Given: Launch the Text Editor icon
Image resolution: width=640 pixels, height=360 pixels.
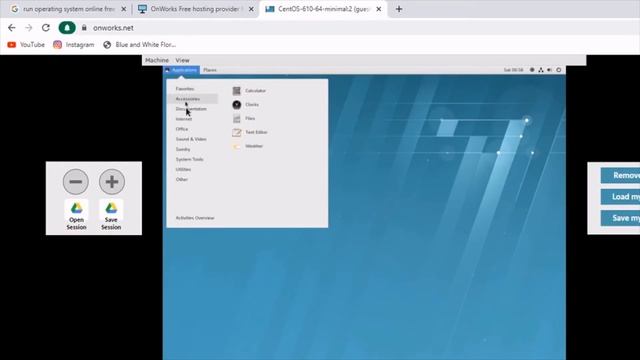Looking at the screenshot, I should coord(237,132).
